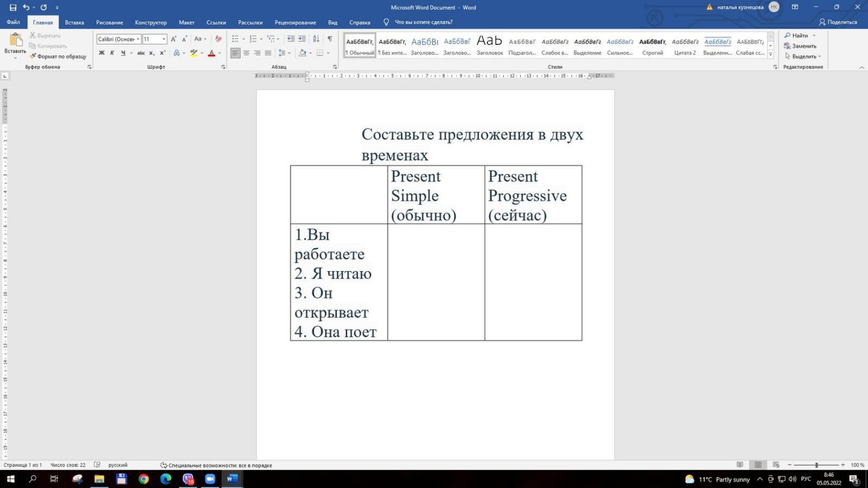Open Chrome from the taskbar
This screenshot has height=488, width=868.
pyautogui.click(x=144, y=479)
